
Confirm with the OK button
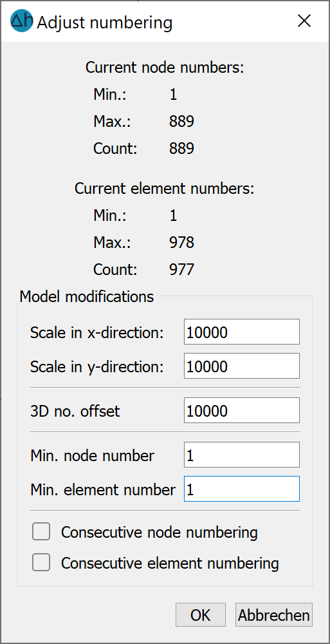click(x=200, y=615)
